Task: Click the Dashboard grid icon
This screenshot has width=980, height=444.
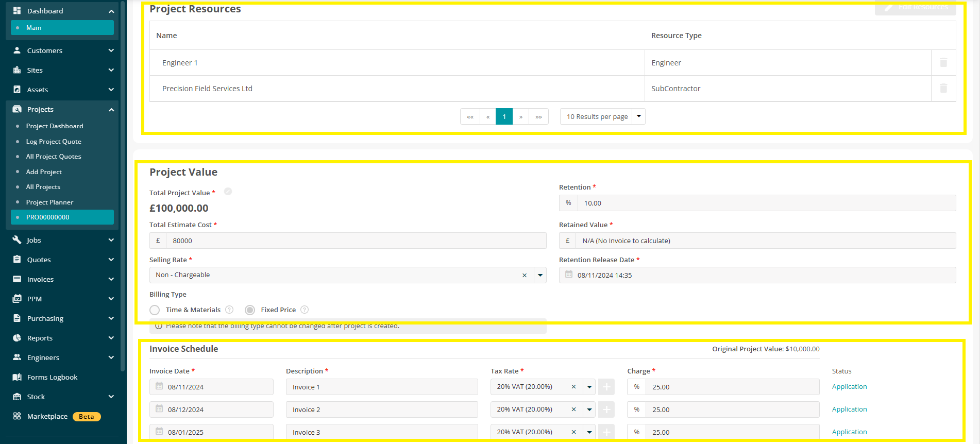Action: click(x=17, y=11)
